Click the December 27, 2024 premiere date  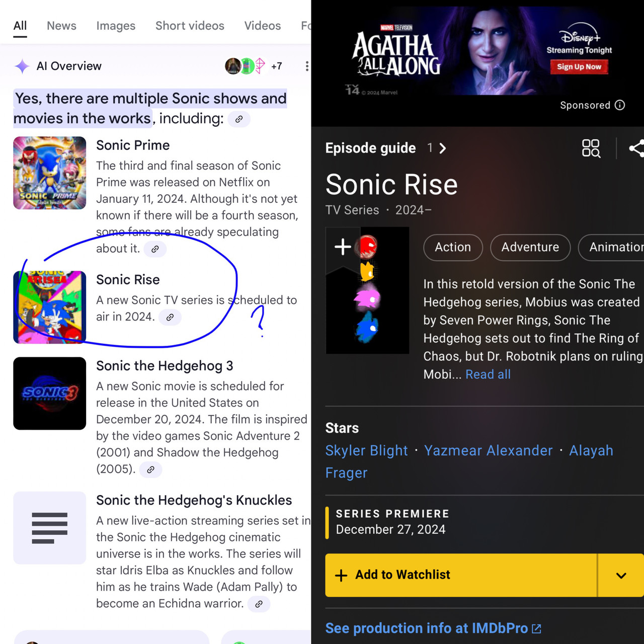coord(390,530)
